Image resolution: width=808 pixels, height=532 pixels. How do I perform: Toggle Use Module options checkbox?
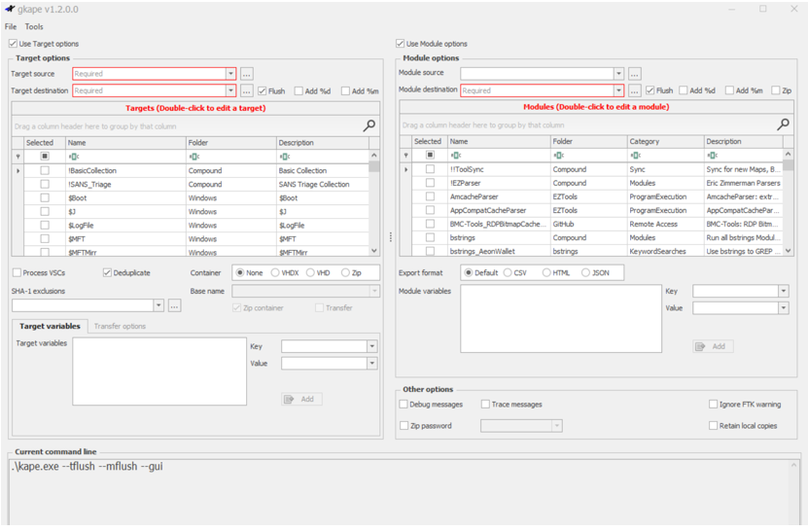pyautogui.click(x=400, y=44)
